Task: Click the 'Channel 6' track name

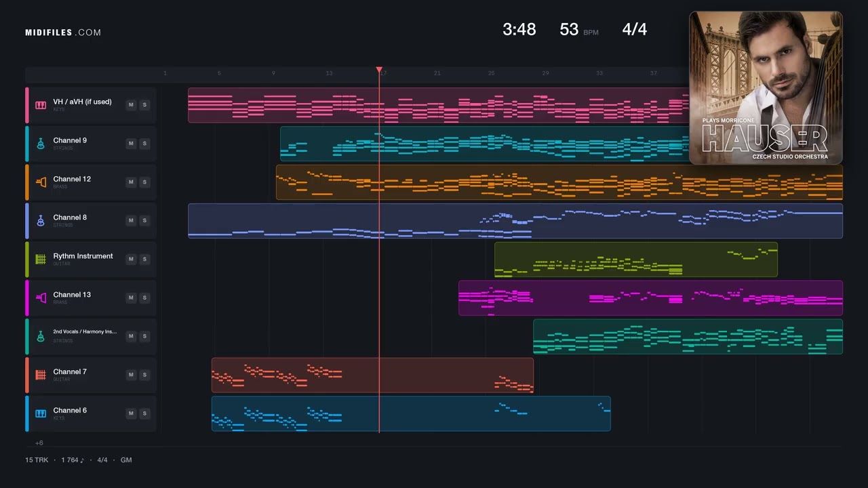Action: tap(70, 411)
